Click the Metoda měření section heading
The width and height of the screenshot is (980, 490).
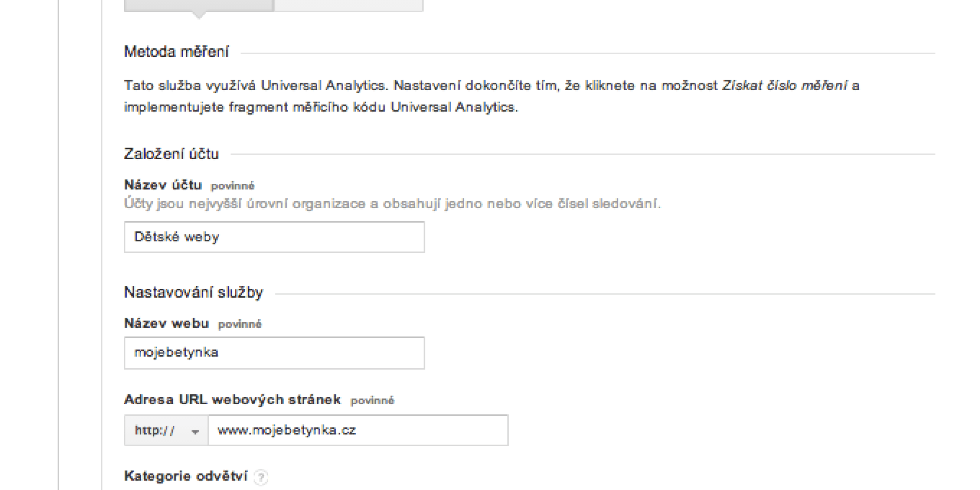point(176,52)
